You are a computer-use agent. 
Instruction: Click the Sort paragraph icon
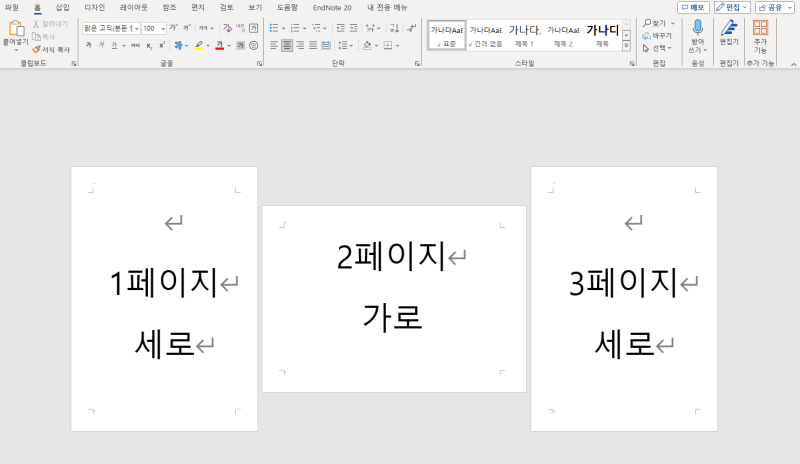click(x=394, y=28)
